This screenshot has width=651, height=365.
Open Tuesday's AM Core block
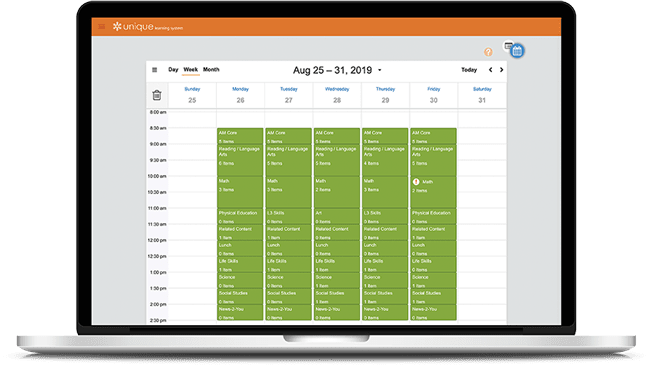[288, 136]
